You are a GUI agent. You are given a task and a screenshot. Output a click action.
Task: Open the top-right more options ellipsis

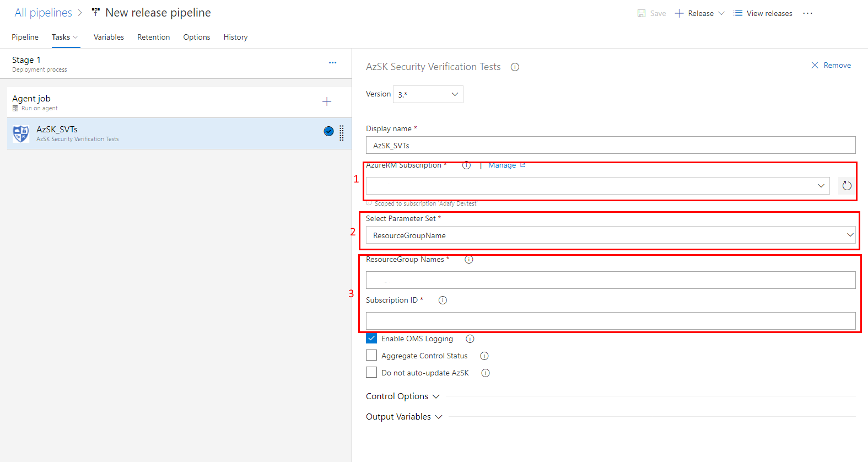[807, 13]
